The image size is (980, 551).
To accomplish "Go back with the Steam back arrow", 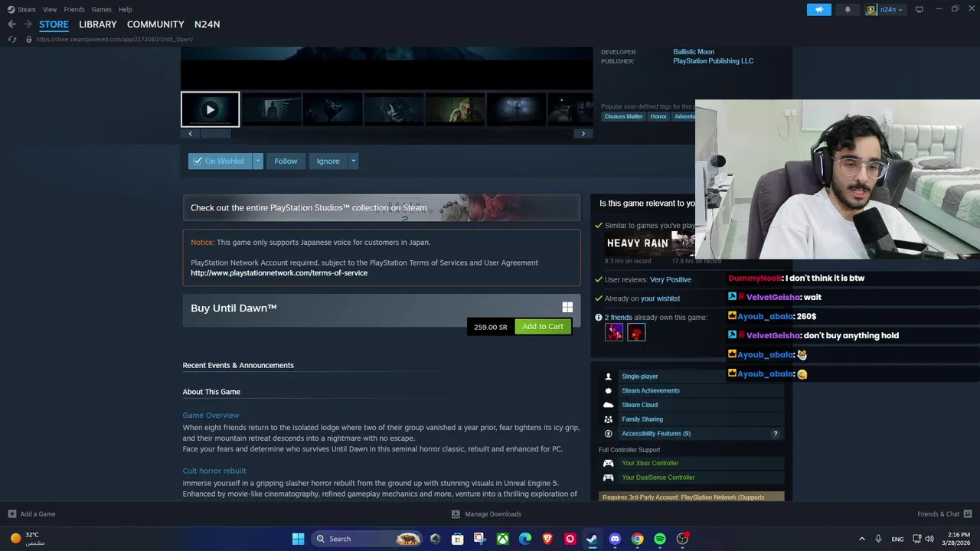I will [x=11, y=24].
